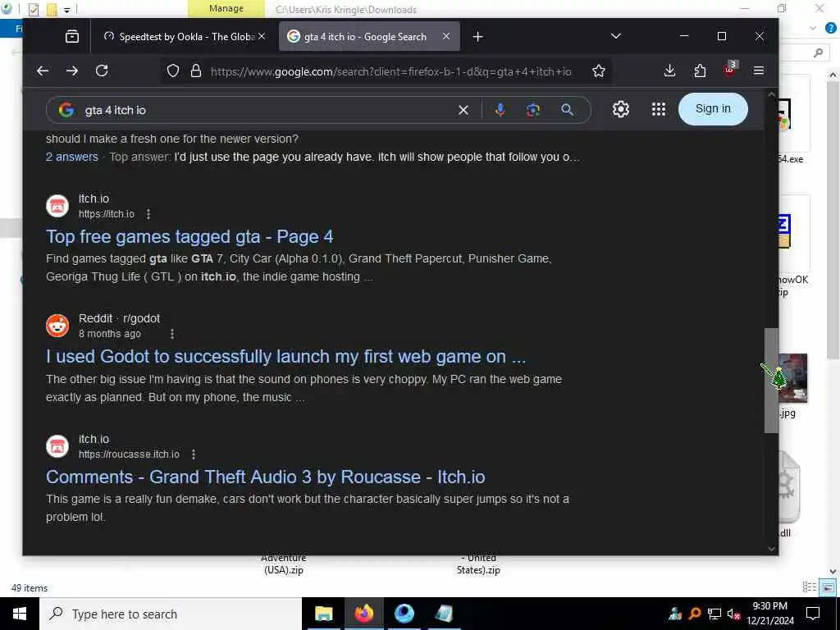Open the blue circular app on taskbar
This screenshot has height=630, width=840.
coord(404,614)
